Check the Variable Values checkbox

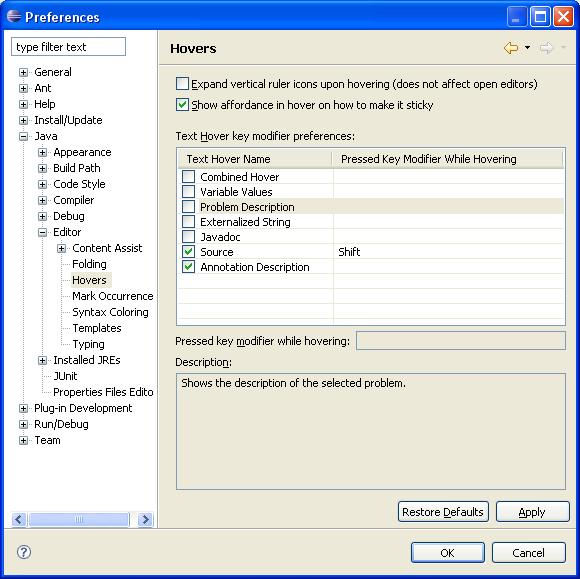(x=188, y=192)
